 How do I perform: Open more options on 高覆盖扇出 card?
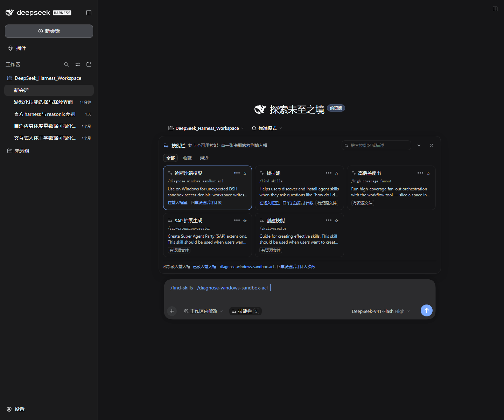tap(420, 173)
